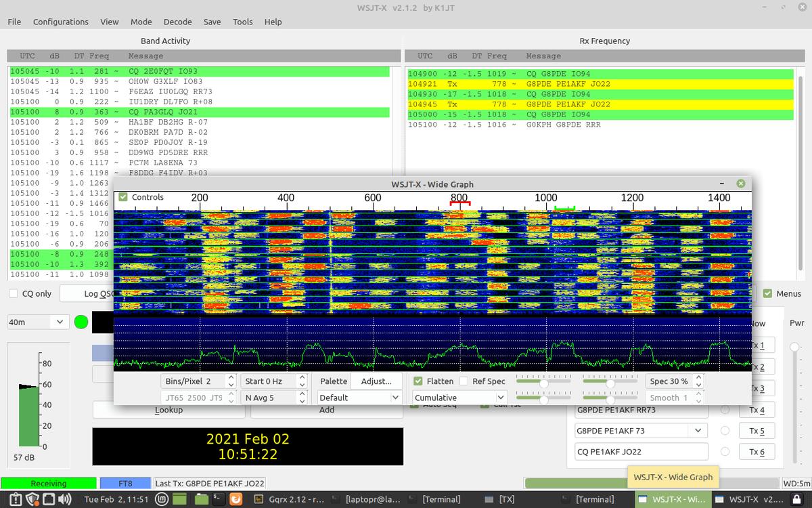Select the radio button beside Tx 6
Image resolution: width=812 pixels, height=508 pixels.
725,452
